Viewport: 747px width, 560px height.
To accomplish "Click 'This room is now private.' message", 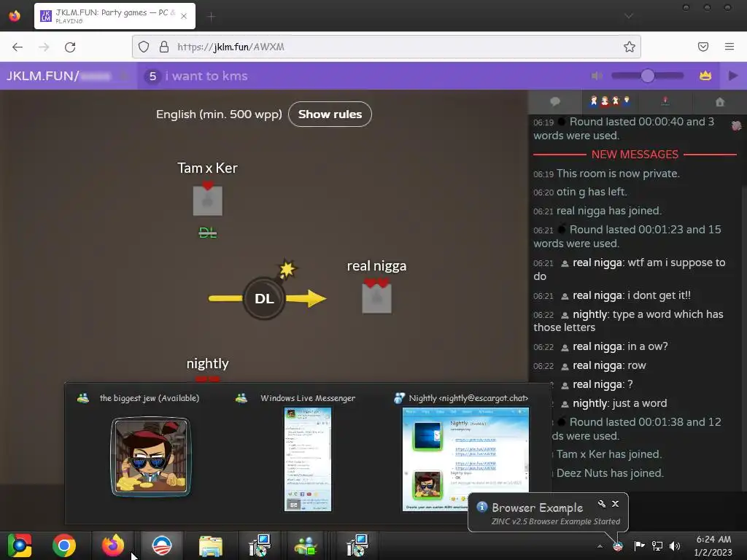I will click(618, 174).
